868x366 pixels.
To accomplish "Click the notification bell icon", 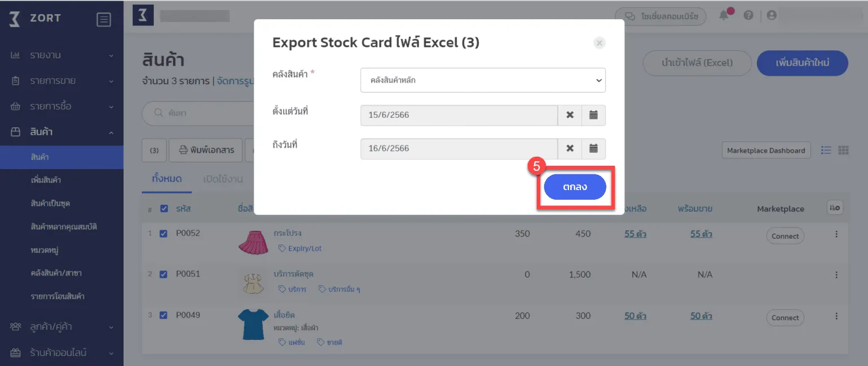I will (x=724, y=16).
